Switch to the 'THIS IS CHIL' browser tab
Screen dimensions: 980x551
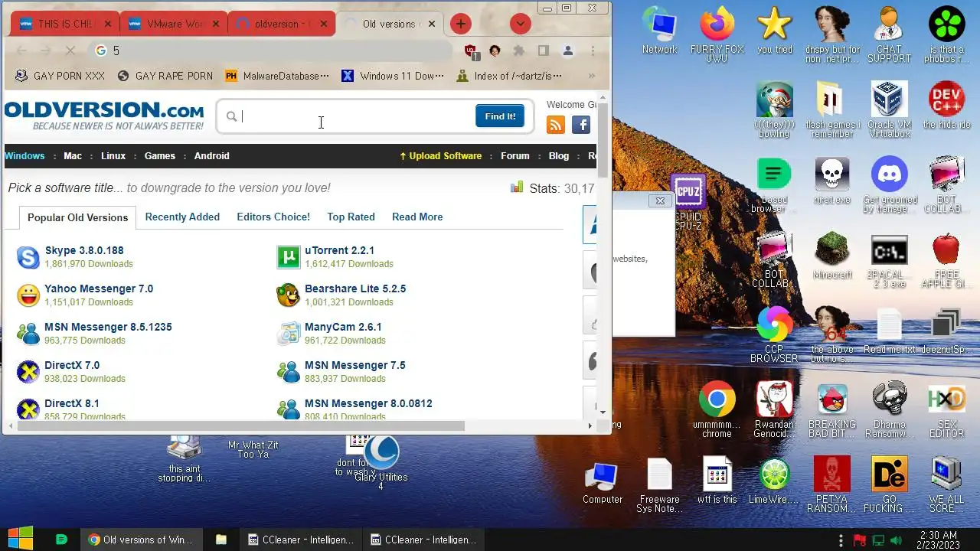point(66,24)
